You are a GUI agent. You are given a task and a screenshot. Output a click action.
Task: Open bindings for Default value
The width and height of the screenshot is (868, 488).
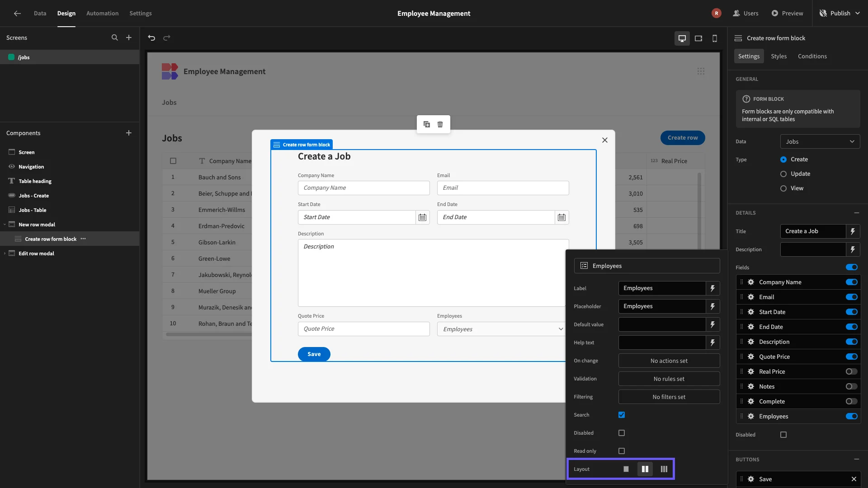tap(712, 324)
